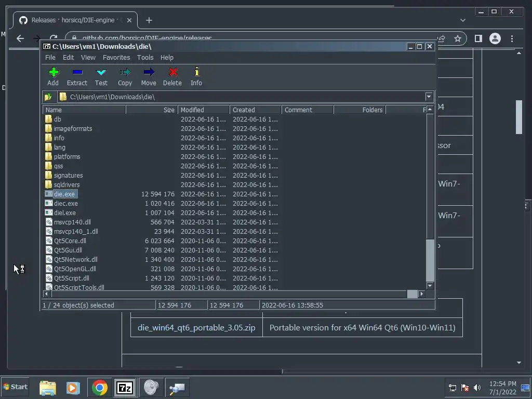Click the path field showing C:\Users\vm1\Downloads\die\
The height and width of the screenshot is (399, 532).
pos(241,97)
